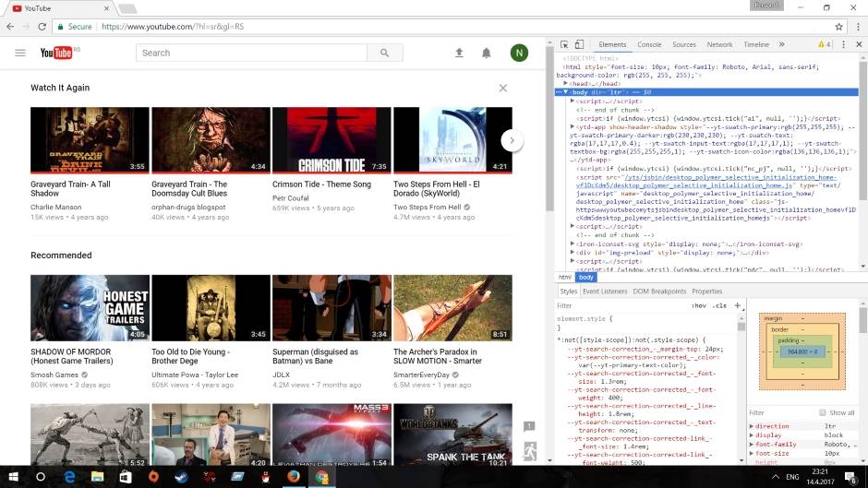Collapse the body element node
Viewport: 868px width, 488px height.
[565, 92]
